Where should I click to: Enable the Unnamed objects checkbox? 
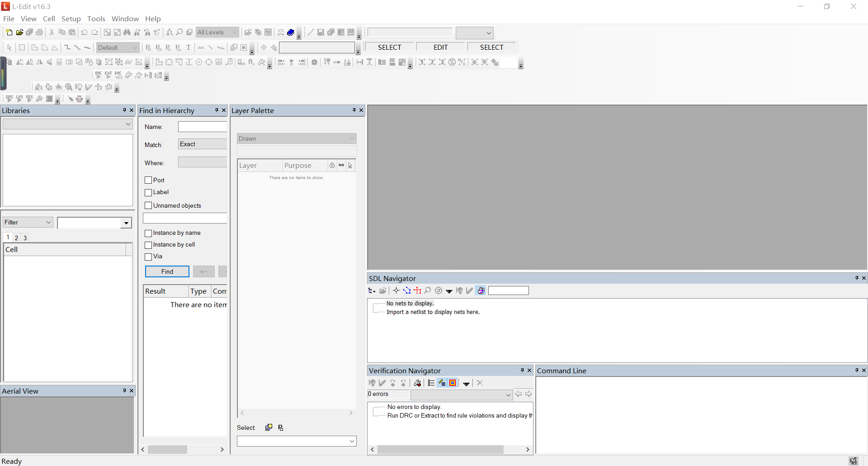(148, 205)
